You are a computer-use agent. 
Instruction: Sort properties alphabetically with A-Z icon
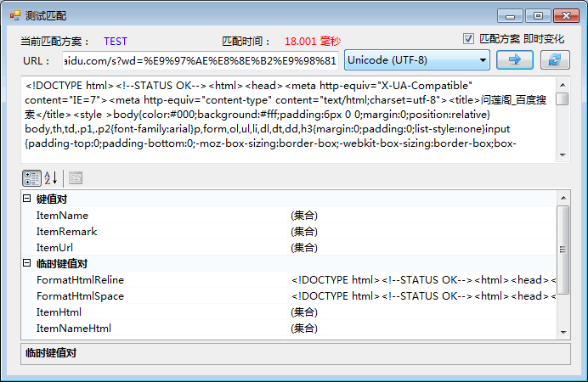click(51, 178)
